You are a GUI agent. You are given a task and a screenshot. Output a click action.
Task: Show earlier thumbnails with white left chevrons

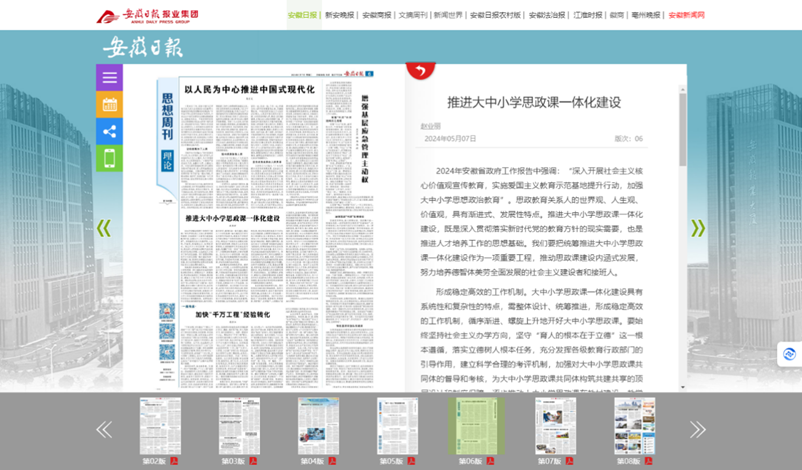(x=104, y=430)
